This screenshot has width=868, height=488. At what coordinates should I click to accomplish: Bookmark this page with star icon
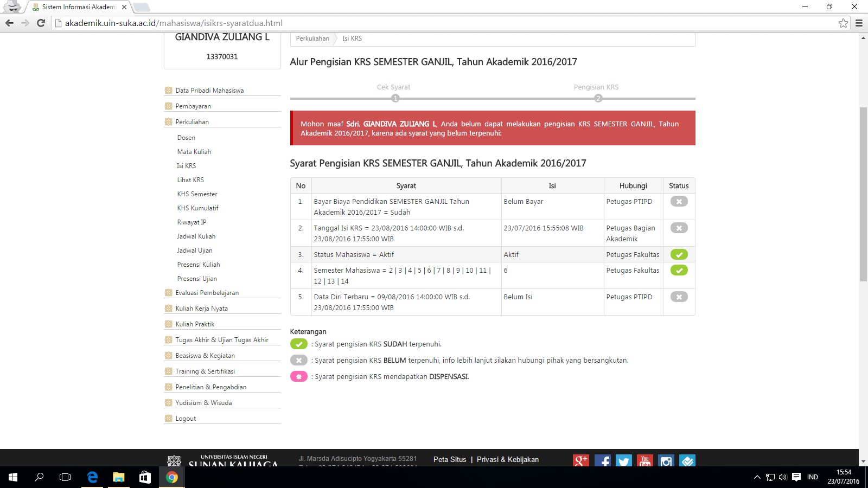843,23
